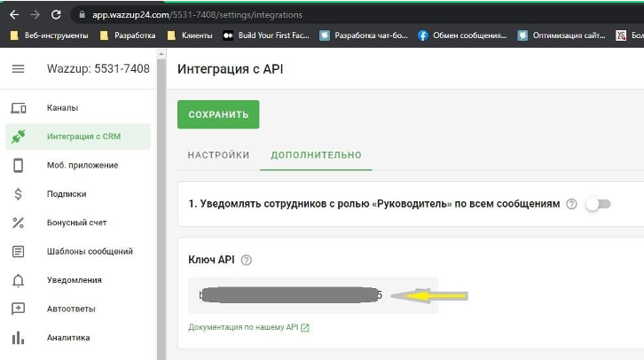
Task: Click help icon next to Ключ API
Action: (247, 260)
